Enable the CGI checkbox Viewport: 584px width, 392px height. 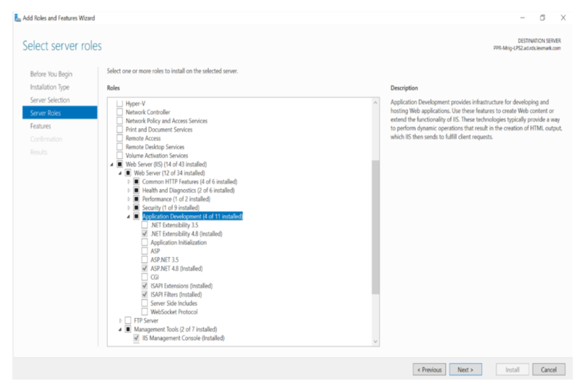[145, 277]
